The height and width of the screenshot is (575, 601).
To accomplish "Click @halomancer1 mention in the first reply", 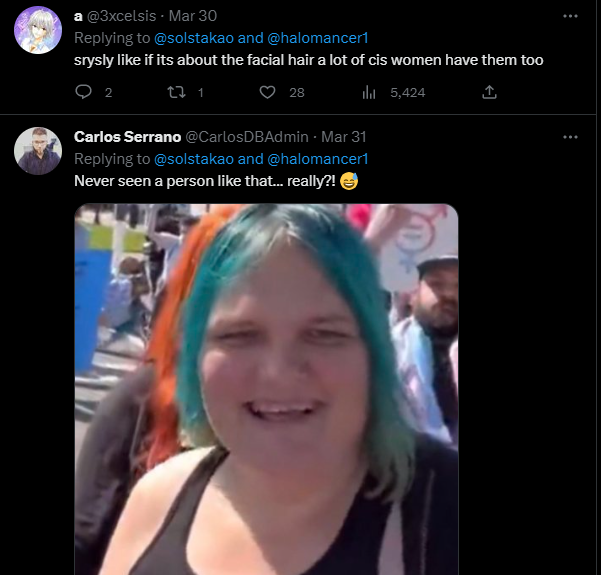I will coord(318,38).
